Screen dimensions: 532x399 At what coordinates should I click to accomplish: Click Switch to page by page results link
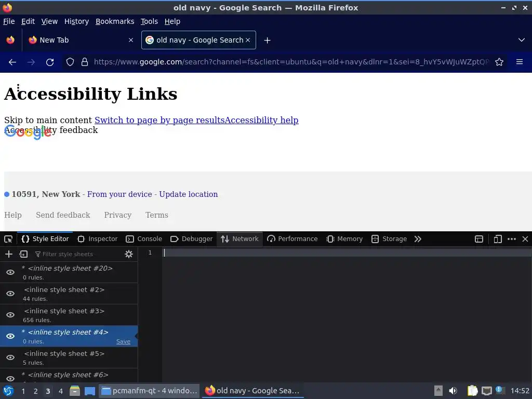[x=159, y=120]
